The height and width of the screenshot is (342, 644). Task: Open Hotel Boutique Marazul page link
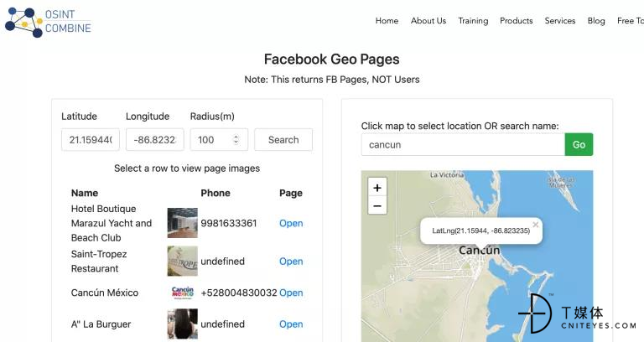pos(291,223)
